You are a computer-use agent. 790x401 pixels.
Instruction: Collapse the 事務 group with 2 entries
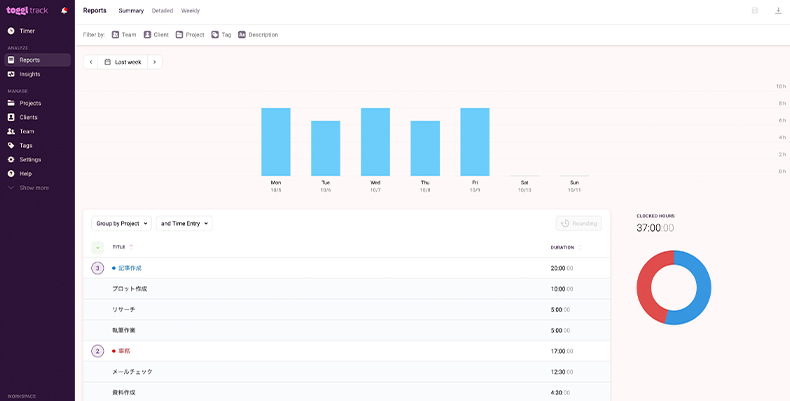click(x=97, y=351)
